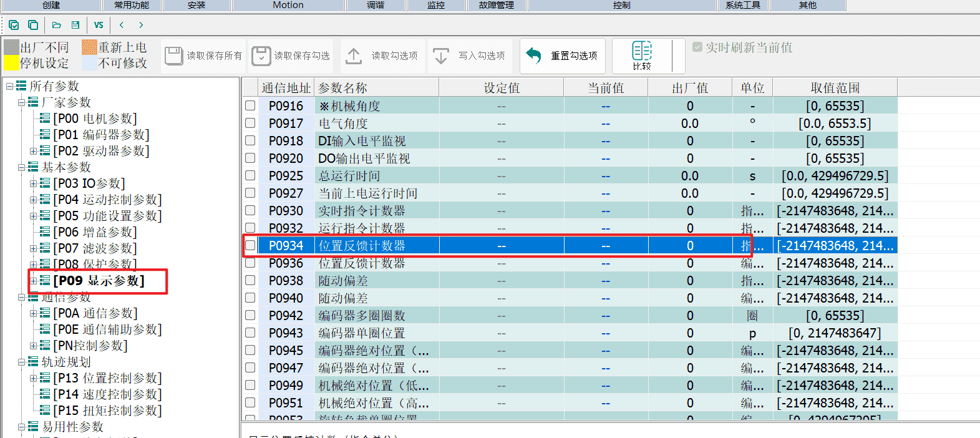Go forward with the right arrow icon

coord(141,25)
